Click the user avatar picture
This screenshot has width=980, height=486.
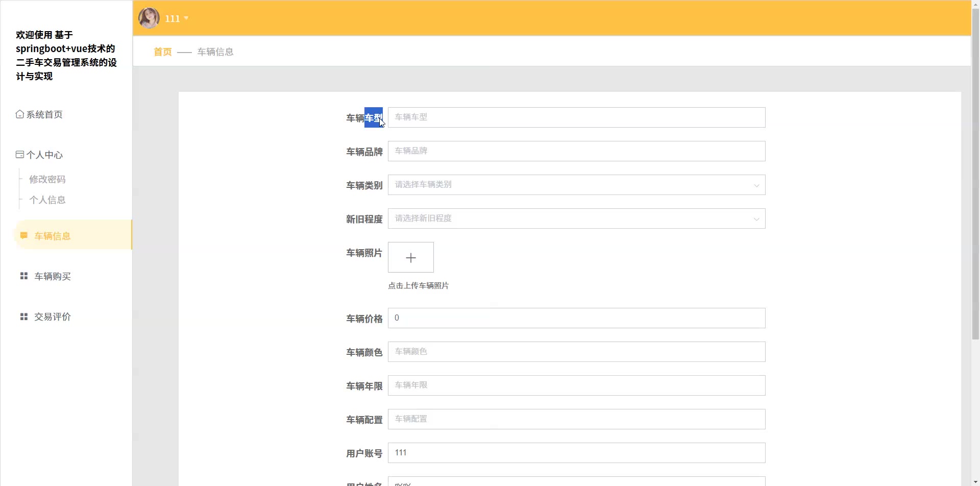click(149, 18)
